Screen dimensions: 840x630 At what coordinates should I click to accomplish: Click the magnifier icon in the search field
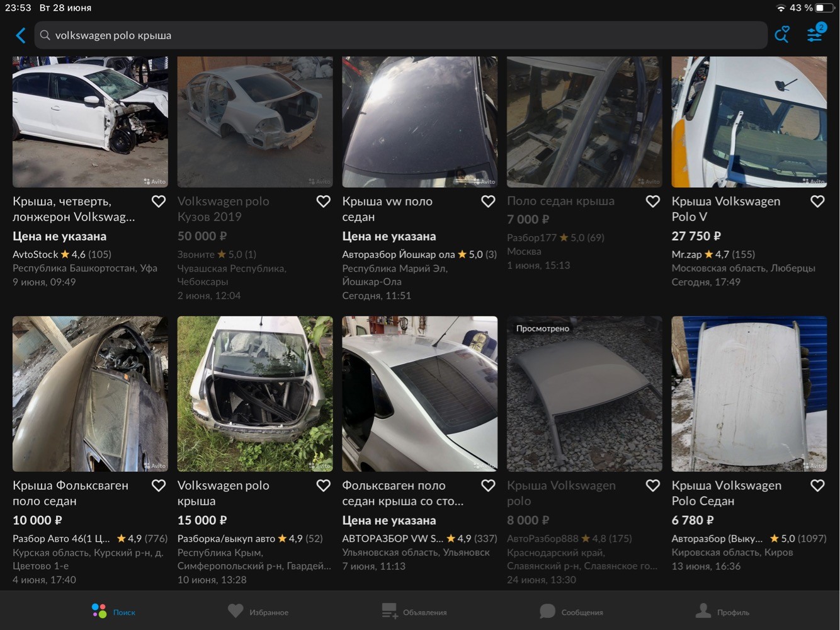click(x=45, y=35)
